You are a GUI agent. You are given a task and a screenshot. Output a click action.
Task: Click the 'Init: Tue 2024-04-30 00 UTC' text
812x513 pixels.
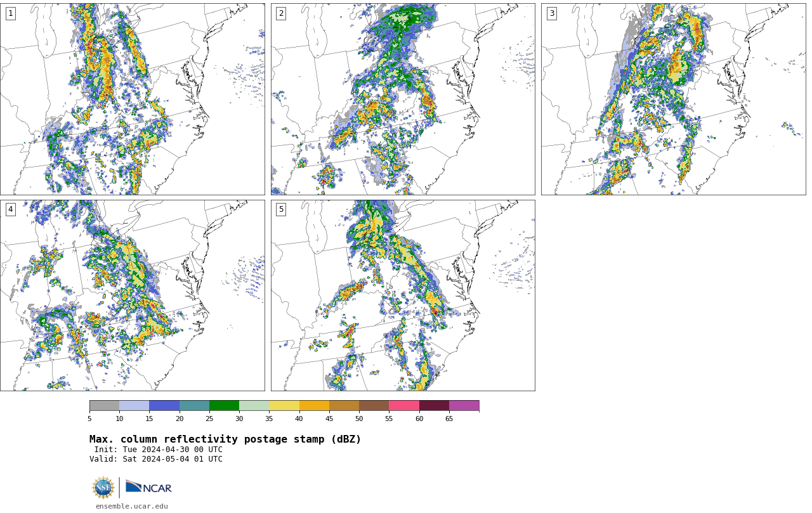click(x=159, y=450)
